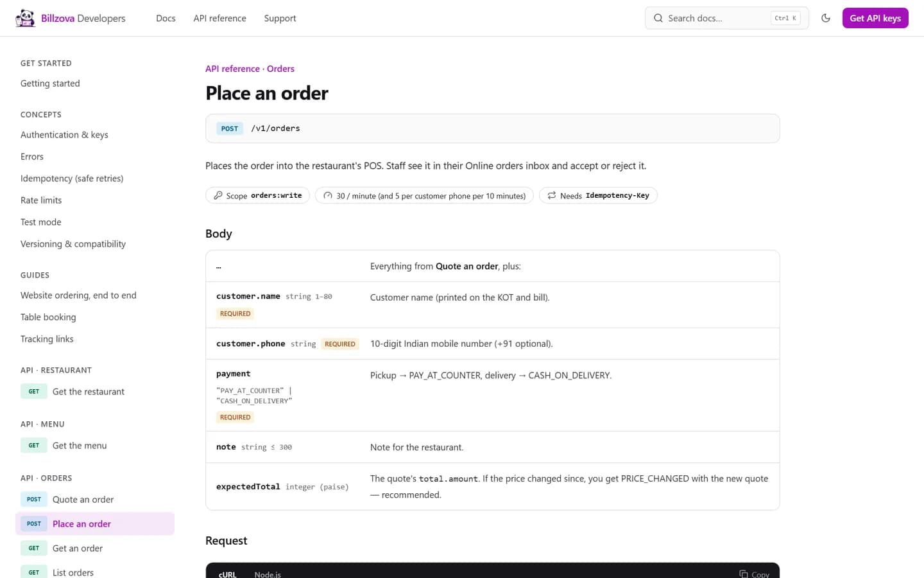Image resolution: width=924 pixels, height=578 pixels.
Task: Click the retry arrows icon in Idempotency-Key badge
Action: coord(552,195)
